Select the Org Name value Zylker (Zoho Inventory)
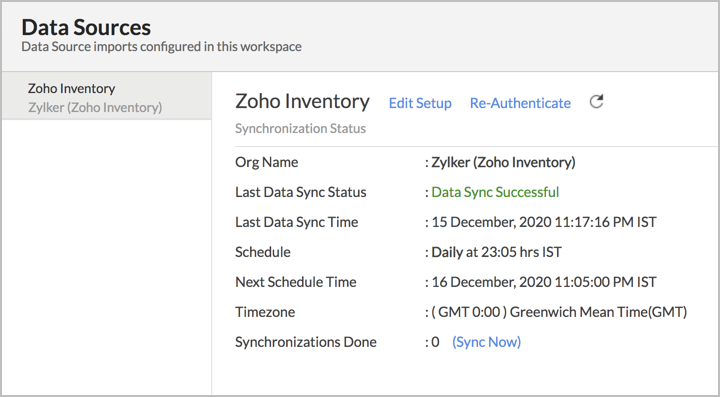The width and height of the screenshot is (720, 397). (503, 162)
